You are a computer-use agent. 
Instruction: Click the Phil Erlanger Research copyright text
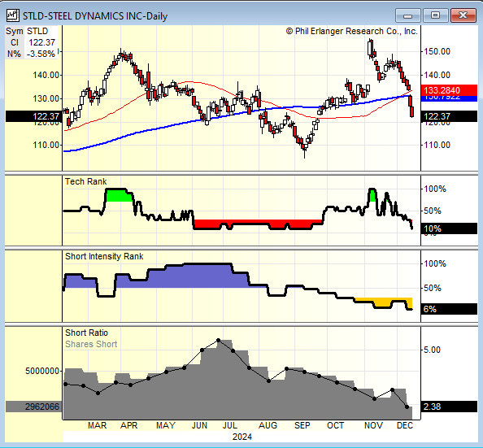tap(351, 31)
